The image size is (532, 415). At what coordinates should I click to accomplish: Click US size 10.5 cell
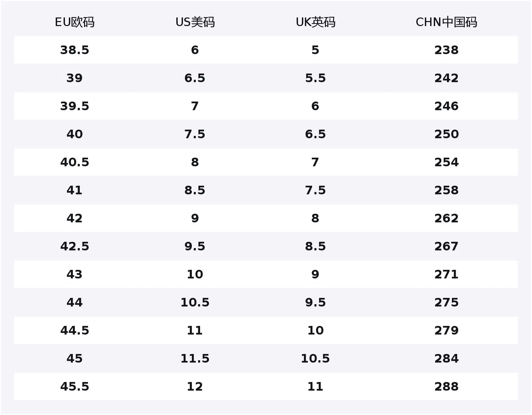[195, 302]
